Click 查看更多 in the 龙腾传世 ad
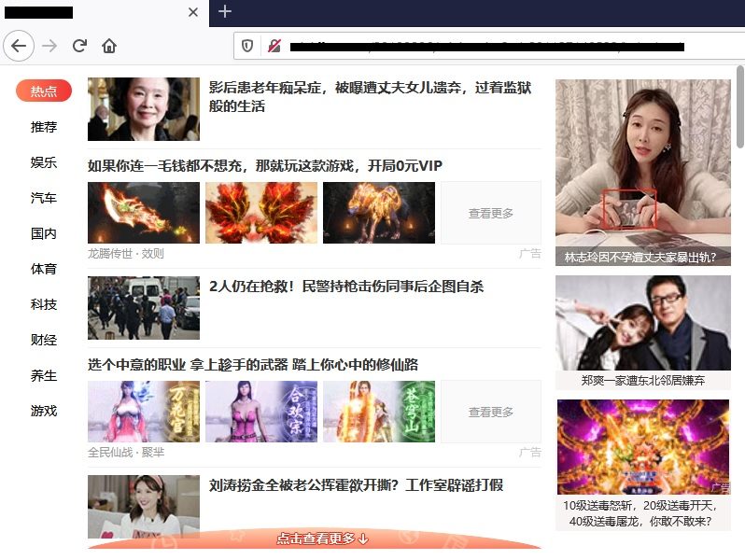 490,213
